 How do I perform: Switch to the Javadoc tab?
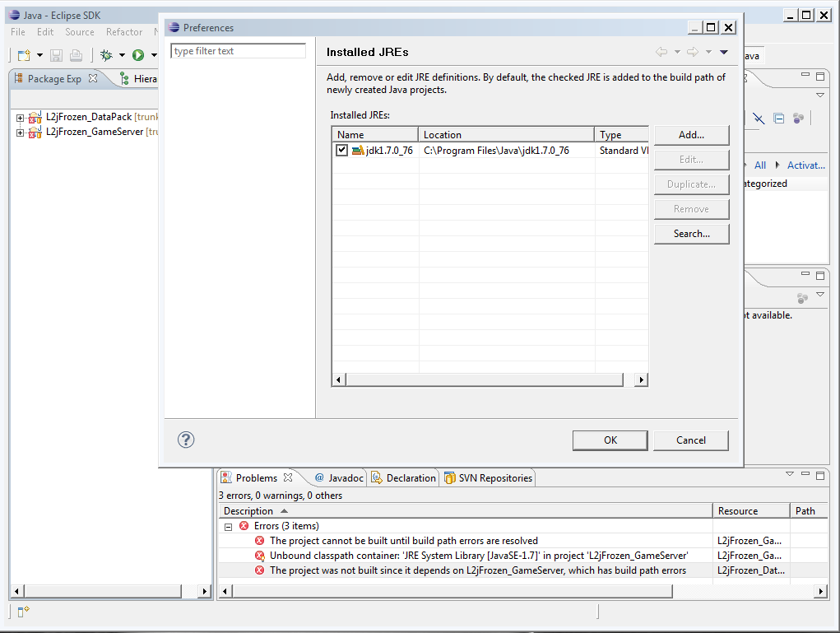coord(340,477)
